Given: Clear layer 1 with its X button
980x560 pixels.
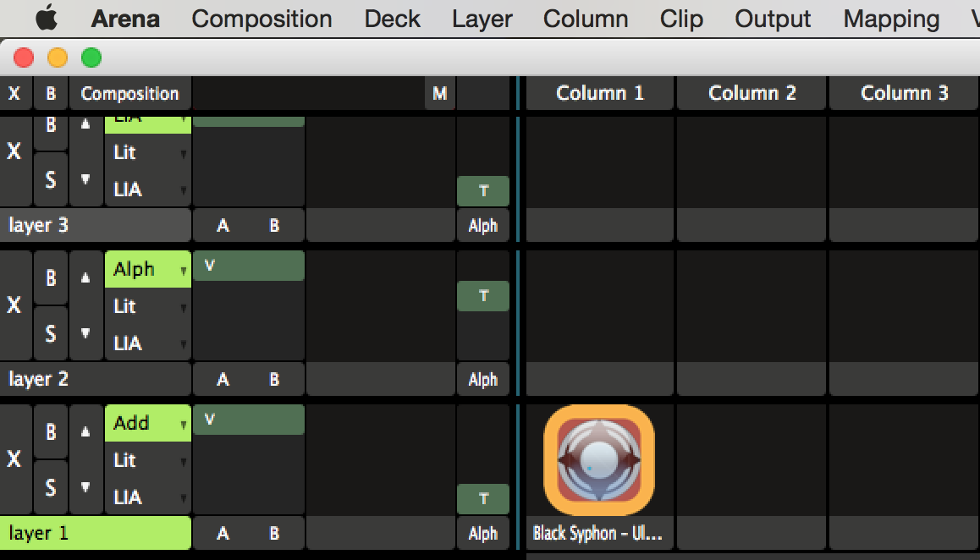Looking at the screenshot, I should click(14, 458).
